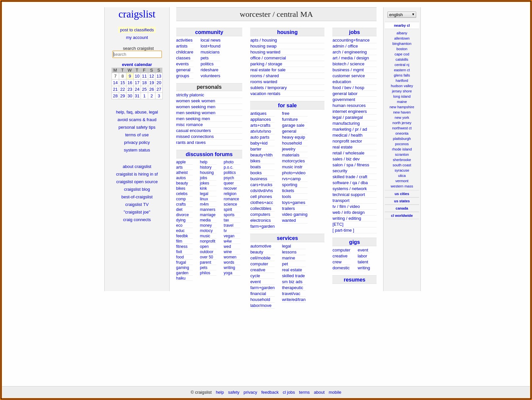View vacation rentals
The height and width of the screenshot is (400, 532).
coord(265,93)
